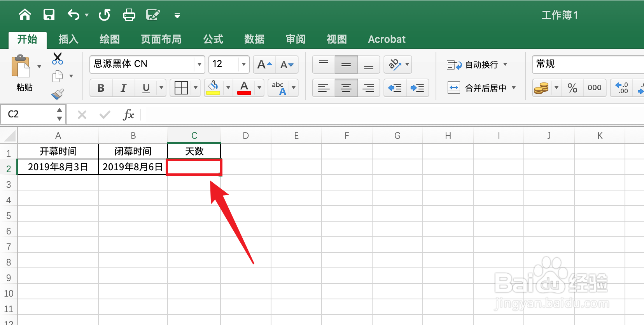Viewport: 644px width, 325px height.
Task: Select the cell containing 2019年8月3日
Action: (58, 167)
